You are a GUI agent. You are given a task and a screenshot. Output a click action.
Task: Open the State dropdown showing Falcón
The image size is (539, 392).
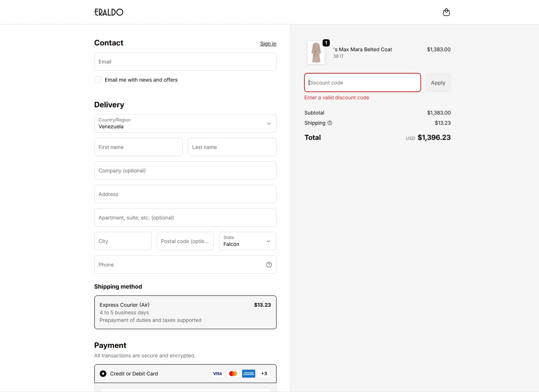tap(248, 241)
